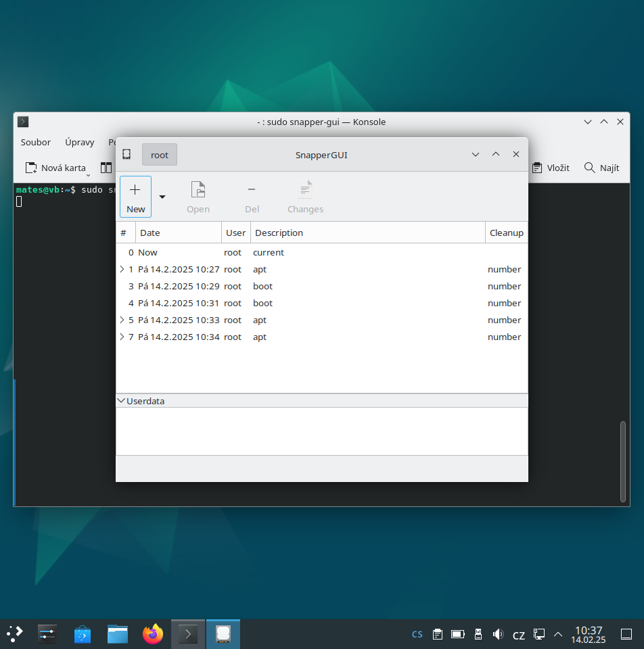Expand snapshot 7 apt row
This screenshot has height=649, width=644.
[x=122, y=337]
